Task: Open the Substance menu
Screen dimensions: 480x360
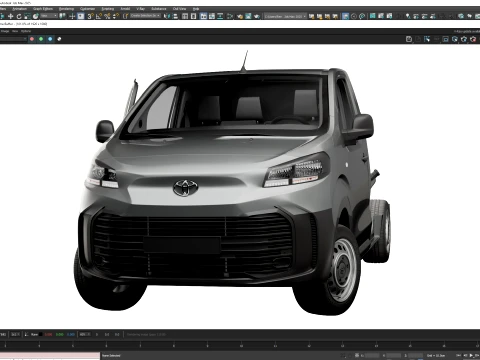Action: pos(159,9)
